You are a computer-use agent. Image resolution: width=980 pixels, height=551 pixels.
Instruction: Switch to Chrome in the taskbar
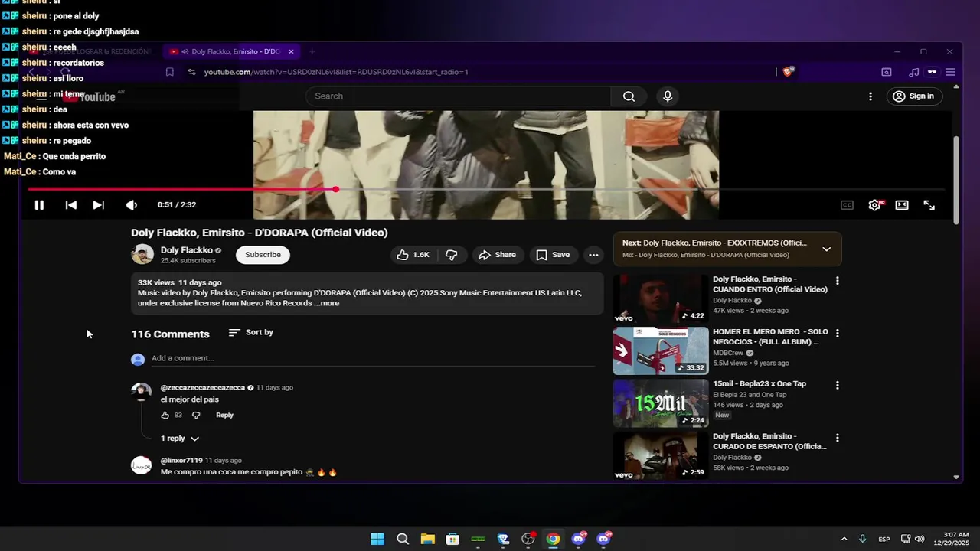pos(553,539)
